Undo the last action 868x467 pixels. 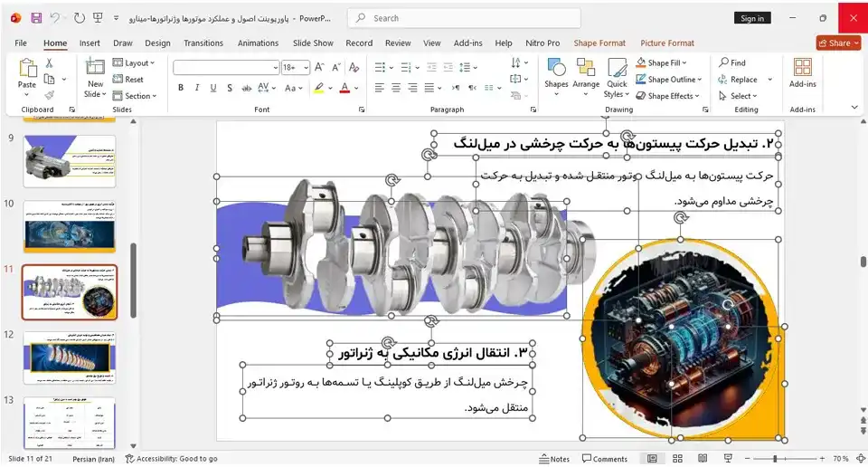point(55,18)
